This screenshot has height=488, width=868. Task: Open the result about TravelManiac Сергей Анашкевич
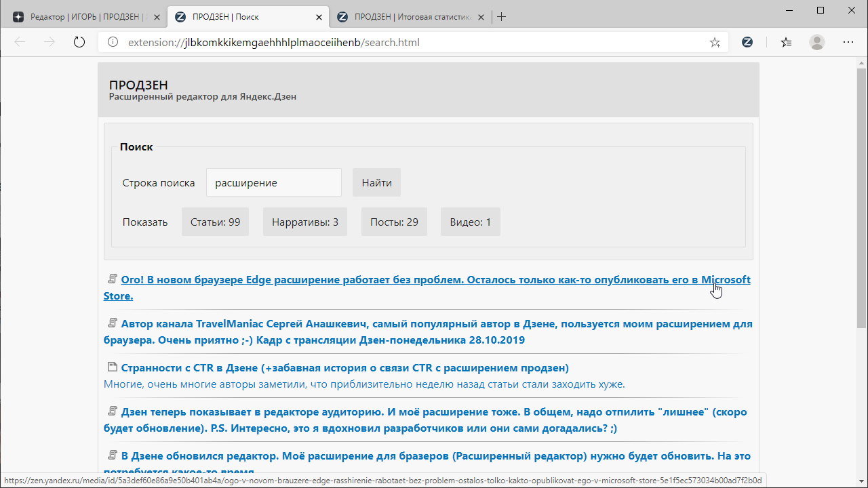tap(428, 331)
